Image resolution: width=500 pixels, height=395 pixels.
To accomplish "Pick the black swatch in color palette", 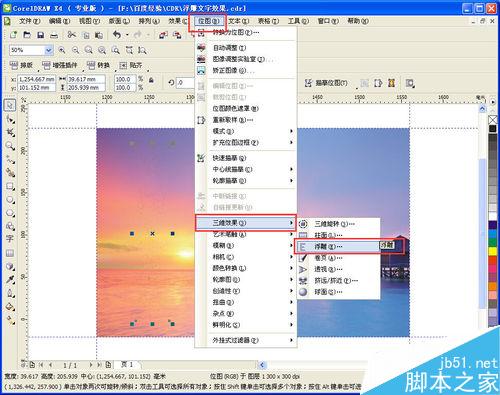I will [x=492, y=128].
